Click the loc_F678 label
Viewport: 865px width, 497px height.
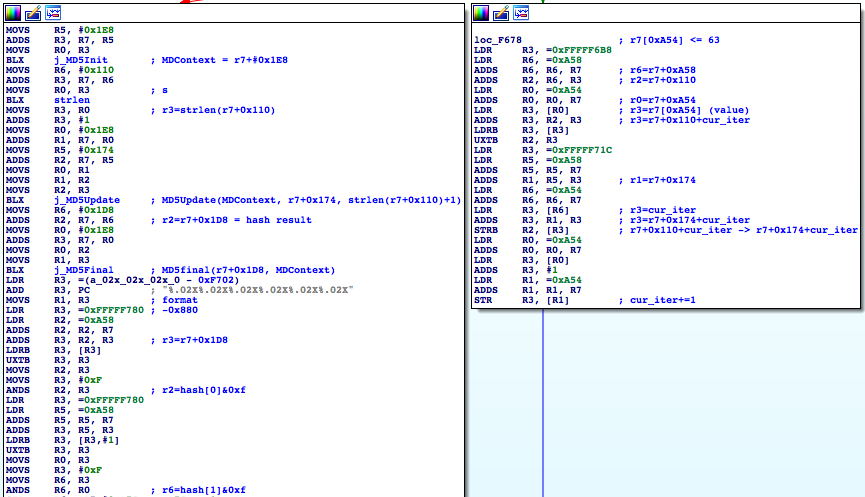[x=498, y=40]
